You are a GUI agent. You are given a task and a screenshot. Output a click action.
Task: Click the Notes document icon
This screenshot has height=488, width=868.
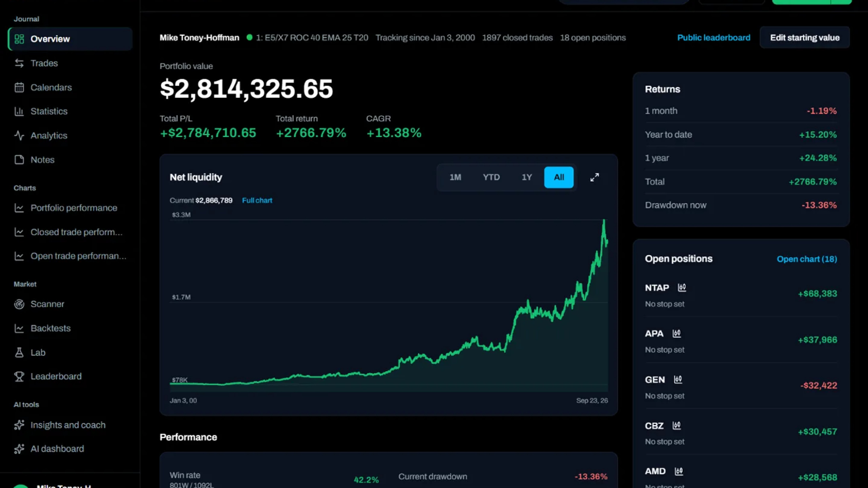point(19,160)
